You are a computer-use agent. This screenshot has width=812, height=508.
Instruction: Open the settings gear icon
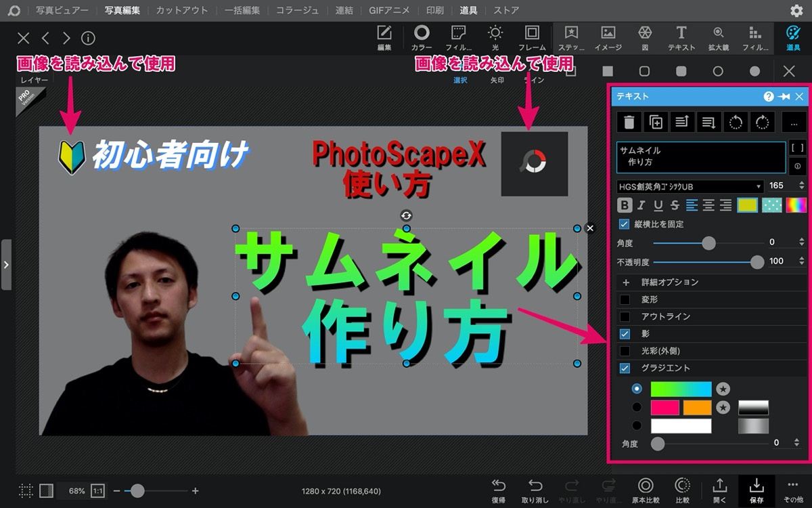click(x=796, y=11)
